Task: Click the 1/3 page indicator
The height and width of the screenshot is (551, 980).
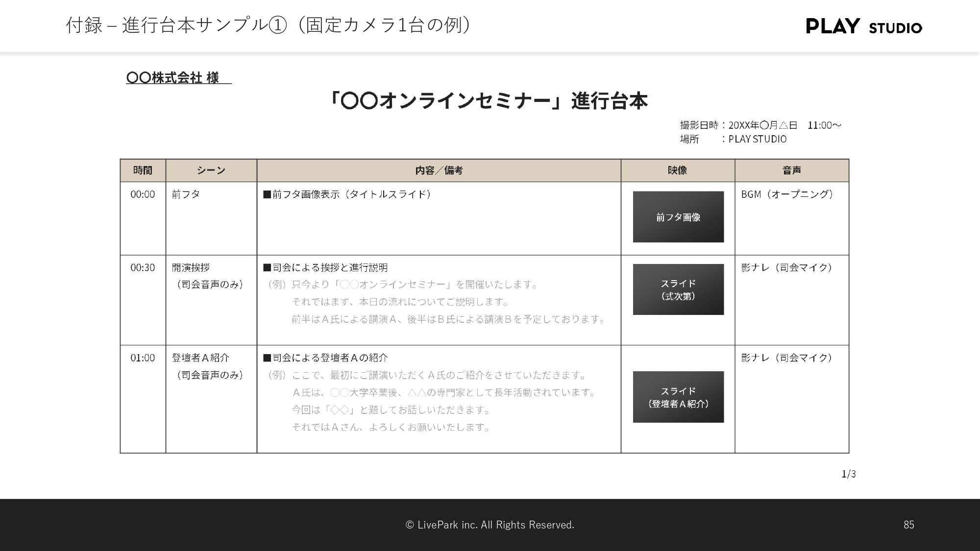Action: click(848, 474)
